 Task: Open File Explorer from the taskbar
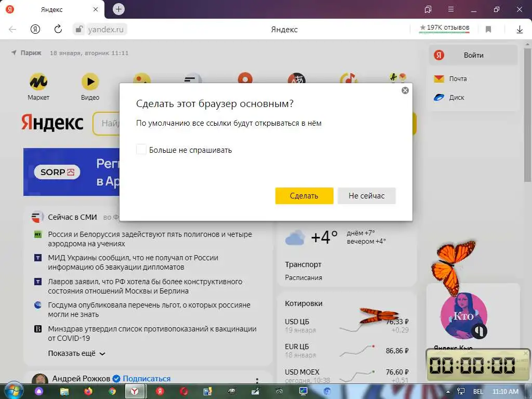coord(64,391)
